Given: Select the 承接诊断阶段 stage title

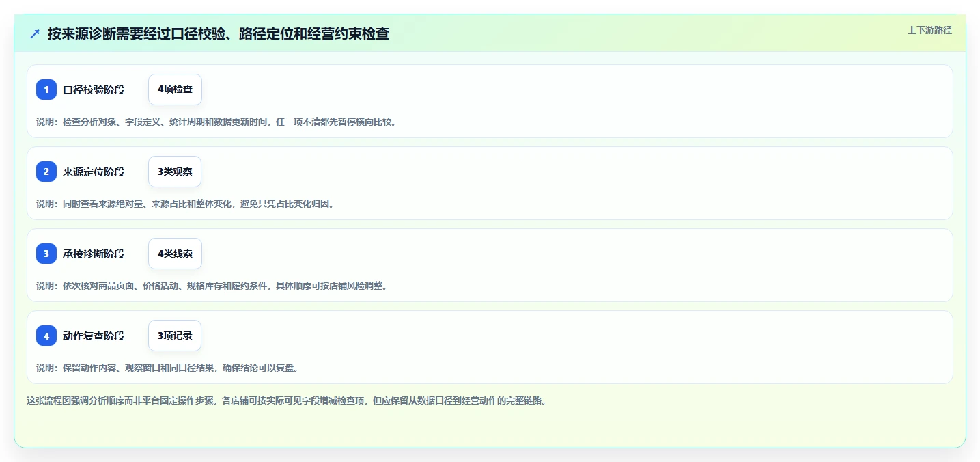Looking at the screenshot, I should [x=94, y=254].
